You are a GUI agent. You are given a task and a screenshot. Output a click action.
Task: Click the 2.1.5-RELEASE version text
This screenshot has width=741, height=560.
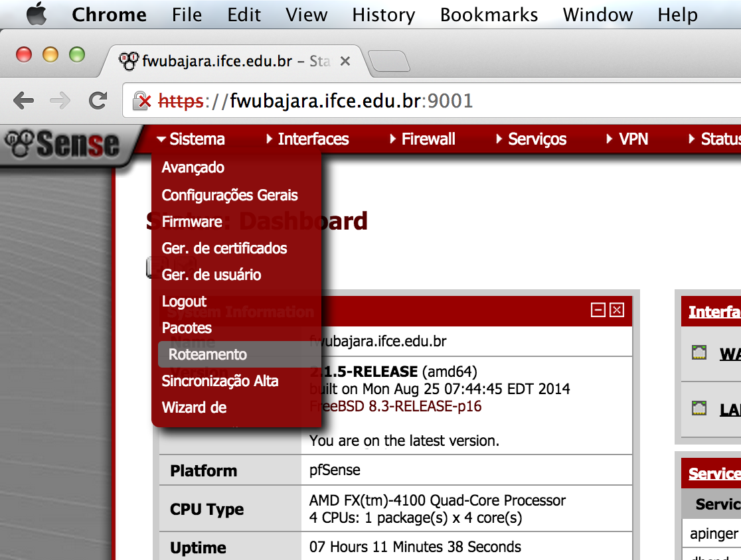point(364,372)
